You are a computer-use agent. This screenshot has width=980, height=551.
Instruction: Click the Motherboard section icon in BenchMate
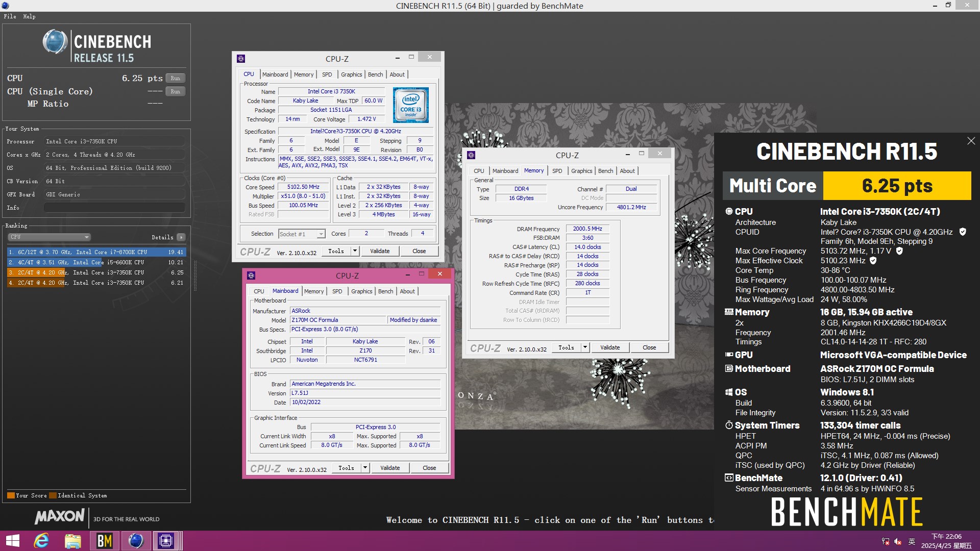pos(729,368)
